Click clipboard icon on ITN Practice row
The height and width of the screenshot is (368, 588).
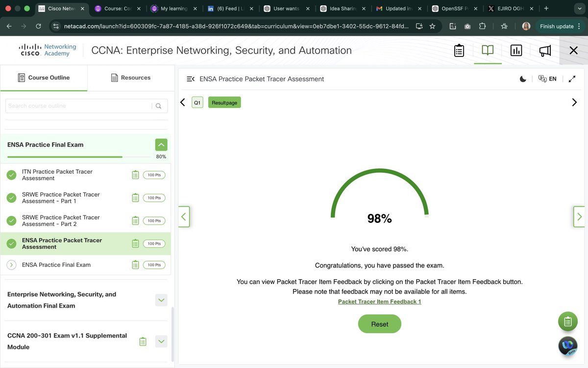135,175
